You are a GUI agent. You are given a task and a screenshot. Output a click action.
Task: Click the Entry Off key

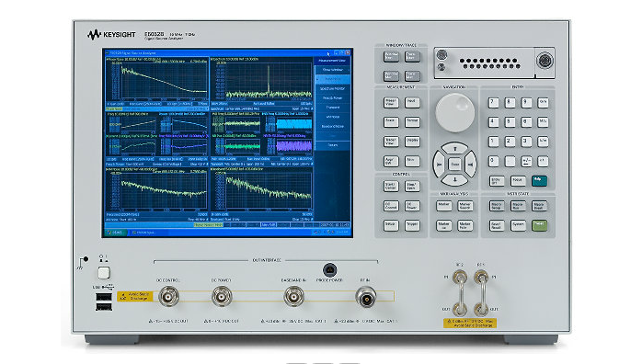[497, 181]
